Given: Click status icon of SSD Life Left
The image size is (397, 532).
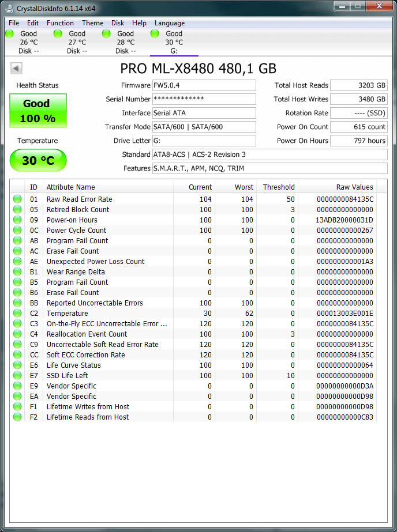Looking at the screenshot, I should pyautogui.click(x=17, y=376).
